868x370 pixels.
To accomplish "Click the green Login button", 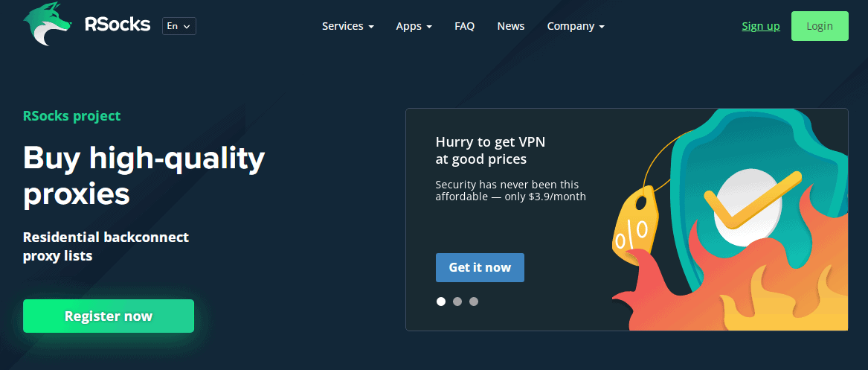I will pyautogui.click(x=820, y=26).
